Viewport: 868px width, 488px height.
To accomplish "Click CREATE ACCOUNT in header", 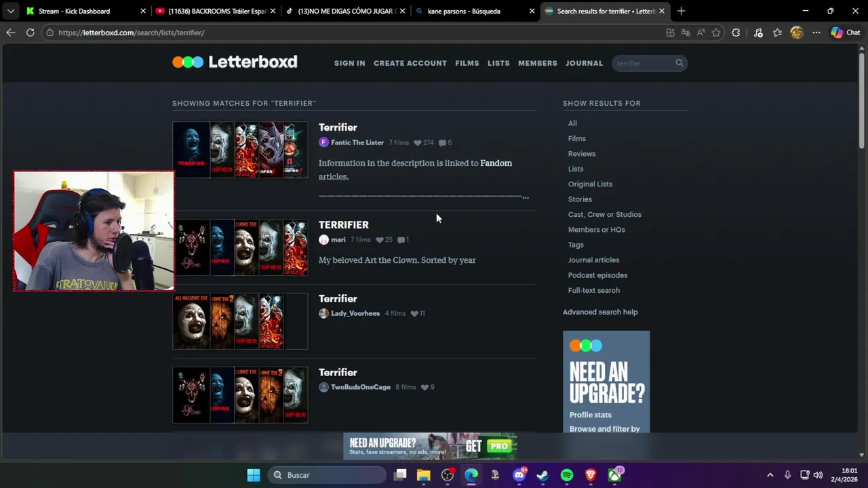I will (410, 63).
